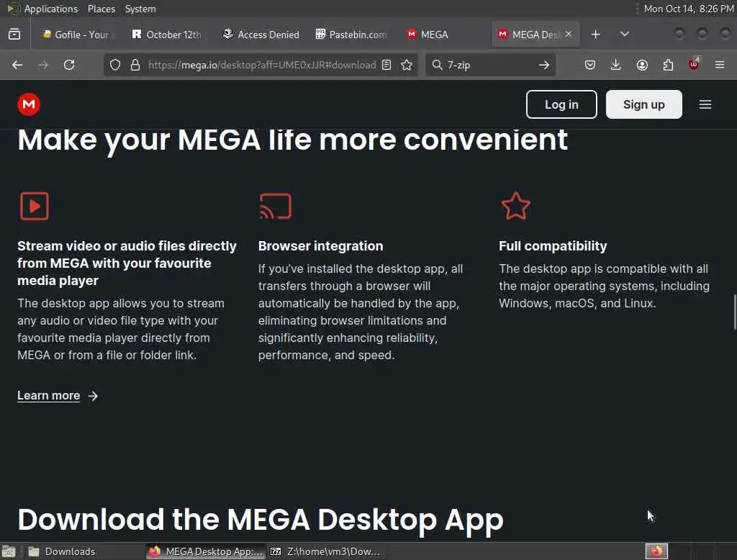Screen dimensions: 737x560
Task: Bookmark this page with the star icon
Action: [x=407, y=65]
